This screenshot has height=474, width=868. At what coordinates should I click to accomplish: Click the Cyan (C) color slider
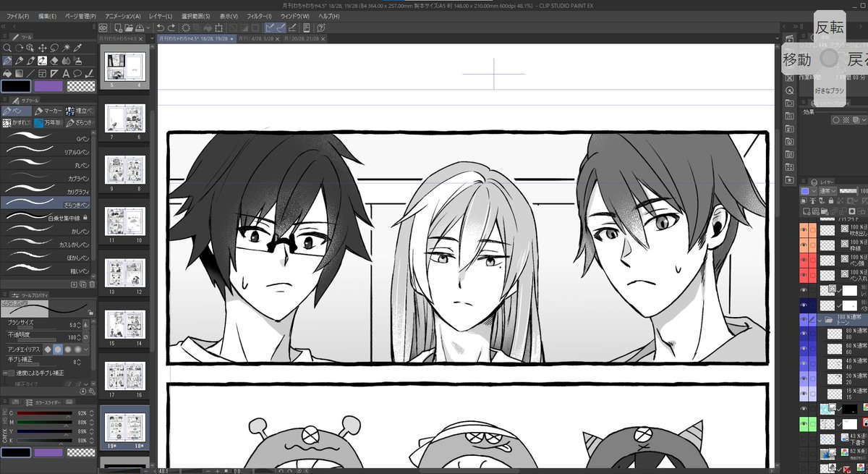(43, 413)
